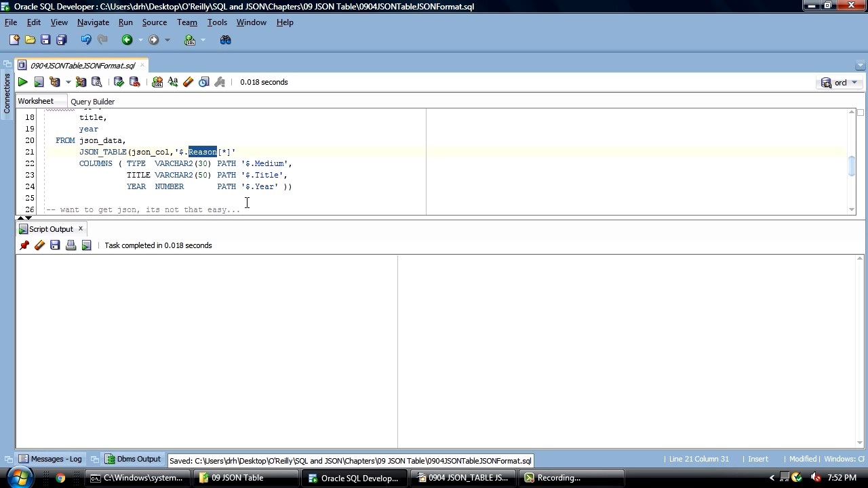Click the New file icon
The image size is (868, 488).
(x=14, y=40)
